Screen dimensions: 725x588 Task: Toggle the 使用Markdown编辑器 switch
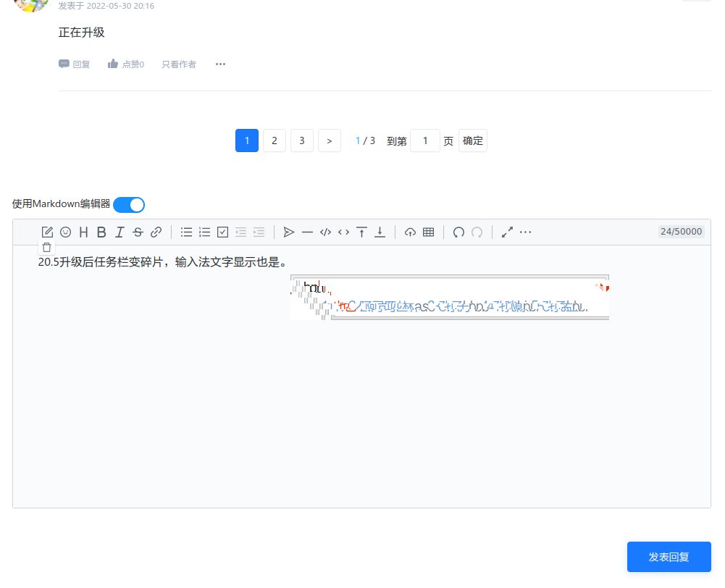(x=129, y=204)
